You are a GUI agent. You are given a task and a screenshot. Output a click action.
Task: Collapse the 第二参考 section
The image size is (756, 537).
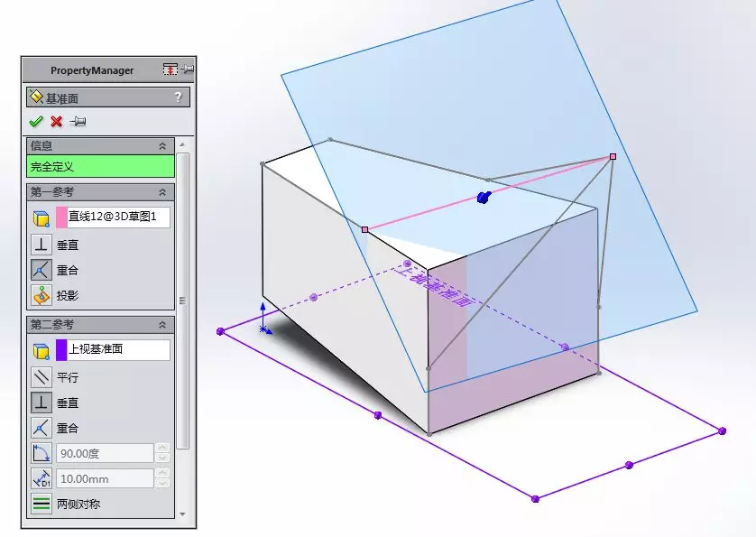[162, 325]
